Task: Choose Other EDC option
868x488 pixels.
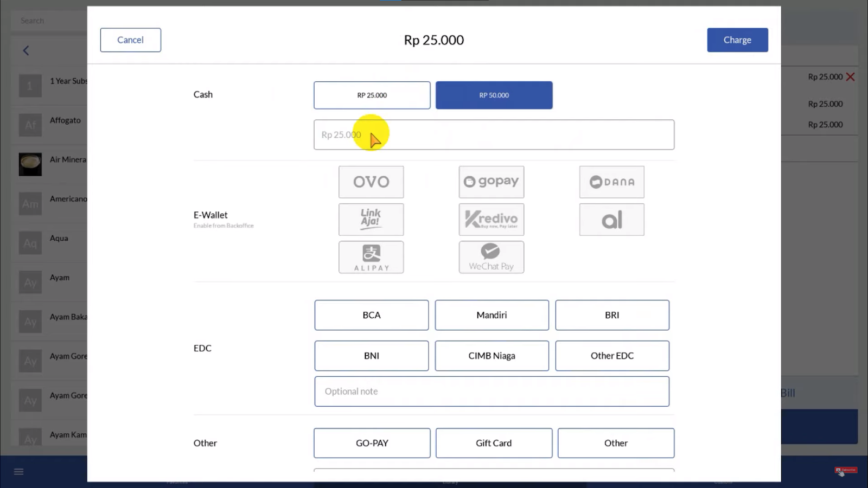Action: 612,356
